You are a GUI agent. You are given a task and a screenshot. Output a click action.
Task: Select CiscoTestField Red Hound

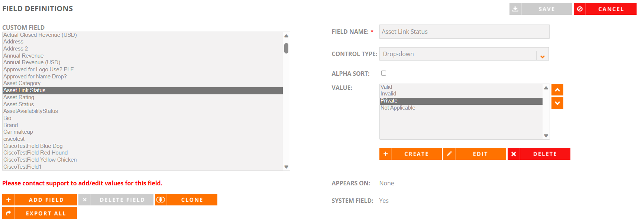click(143, 153)
